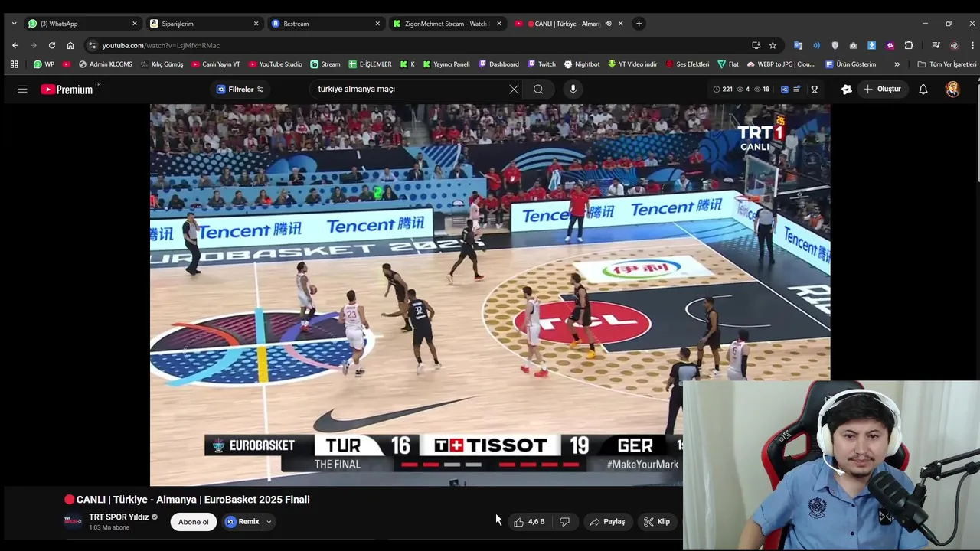Open the Google Translate extension

[x=798, y=45]
